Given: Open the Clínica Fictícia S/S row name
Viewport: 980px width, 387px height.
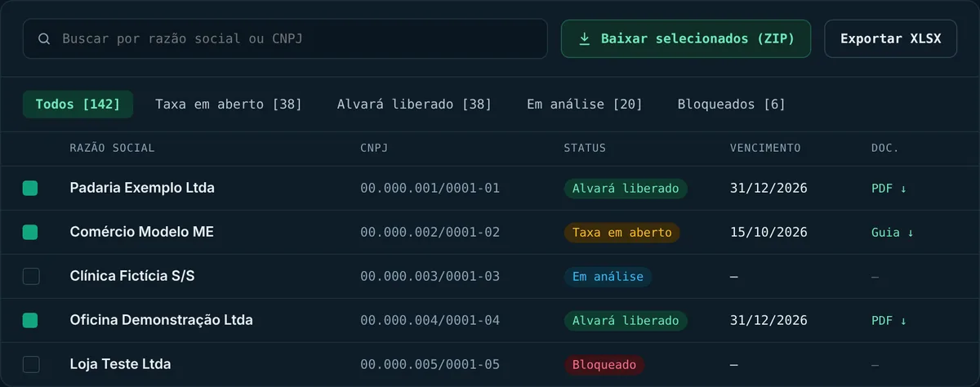Looking at the screenshot, I should (132, 276).
